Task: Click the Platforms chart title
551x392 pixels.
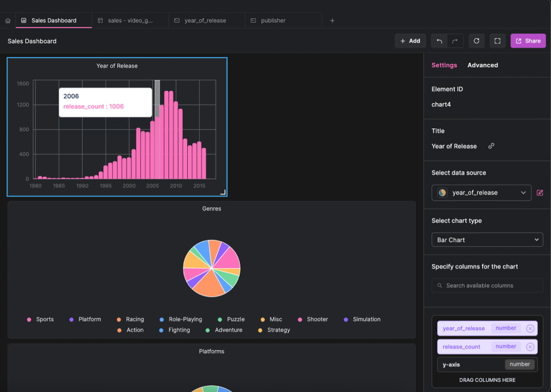Action: [x=212, y=351]
